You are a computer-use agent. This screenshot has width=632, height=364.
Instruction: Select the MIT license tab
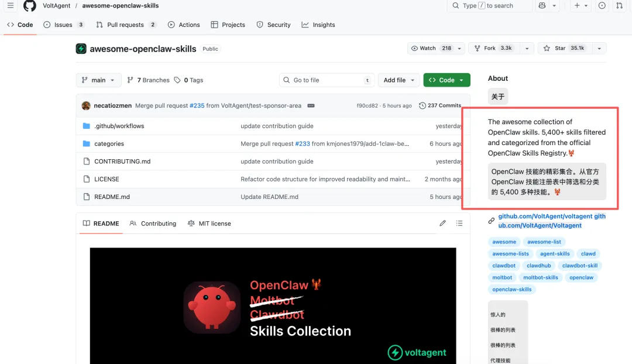[209, 224]
